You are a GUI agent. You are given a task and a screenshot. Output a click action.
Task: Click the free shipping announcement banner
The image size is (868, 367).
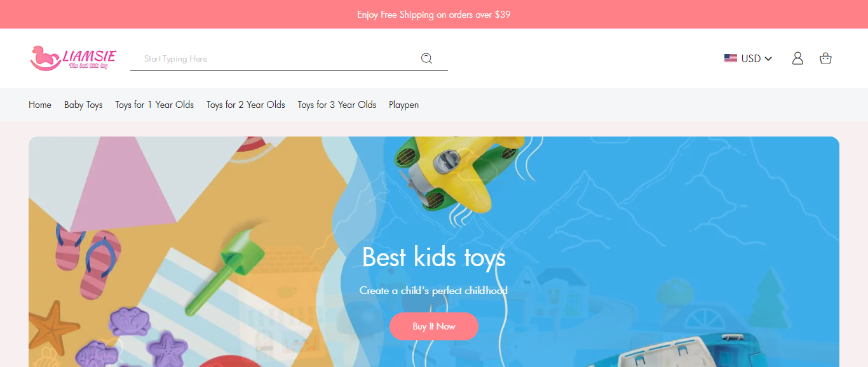click(x=434, y=14)
